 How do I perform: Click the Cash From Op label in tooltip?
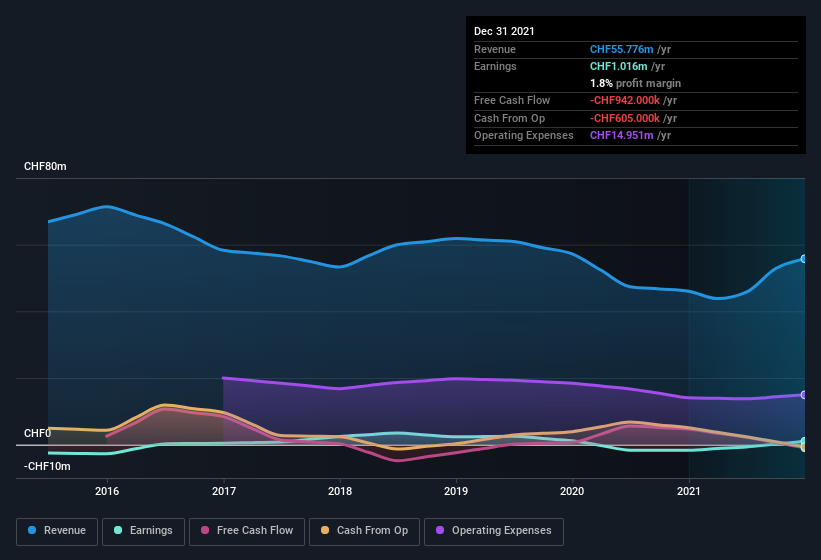click(x=509, y=118)
